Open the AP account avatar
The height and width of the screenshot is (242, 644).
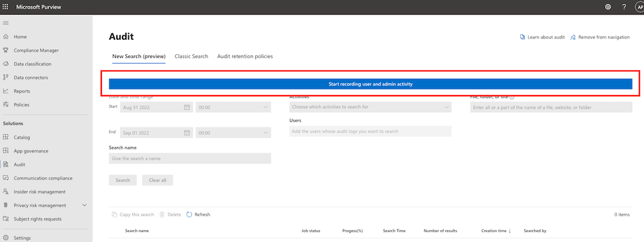[x=640, y=6]
